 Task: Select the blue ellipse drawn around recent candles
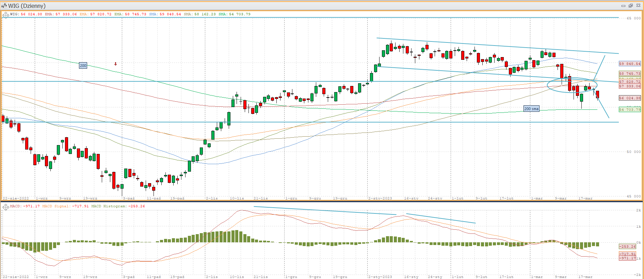(x=548, y=85)
